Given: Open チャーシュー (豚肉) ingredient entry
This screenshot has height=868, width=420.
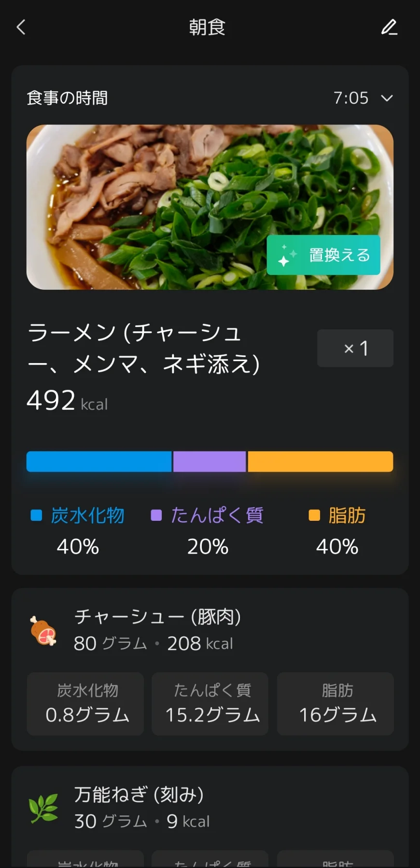Looking at the screenshot, I should coord(157,617).
